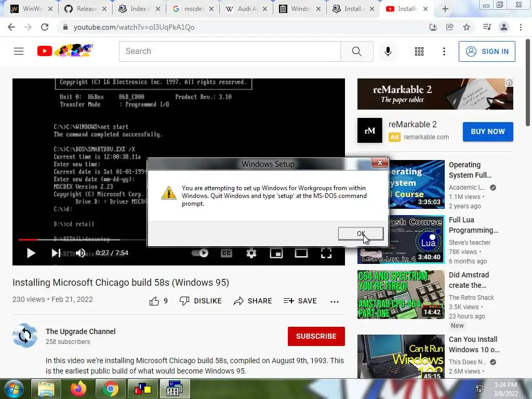Toggle the autoplay switch

[x=200, y=253]
